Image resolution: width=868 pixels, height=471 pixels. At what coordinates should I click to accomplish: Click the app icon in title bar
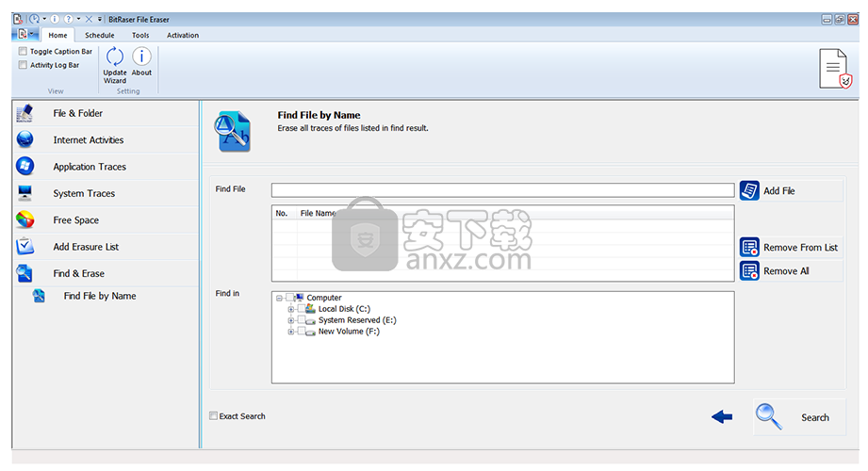point(18,19)
